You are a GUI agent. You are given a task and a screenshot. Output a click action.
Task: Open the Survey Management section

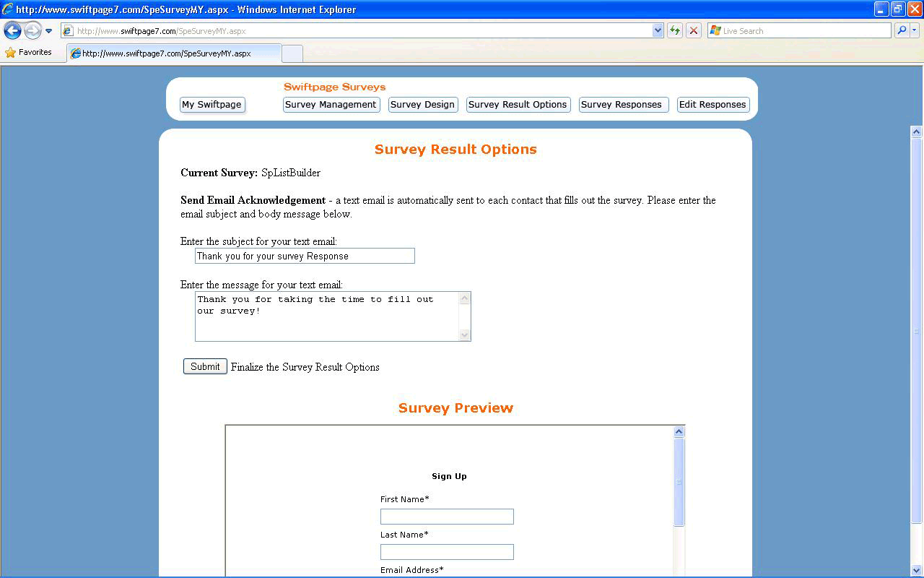point(331,105)
